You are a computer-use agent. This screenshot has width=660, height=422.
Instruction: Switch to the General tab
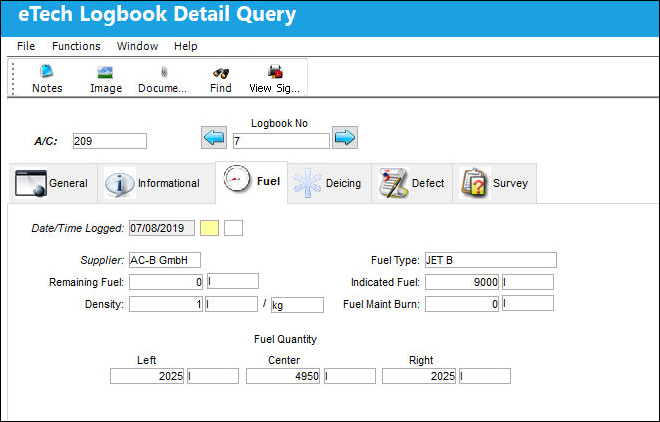pos(53,183)
